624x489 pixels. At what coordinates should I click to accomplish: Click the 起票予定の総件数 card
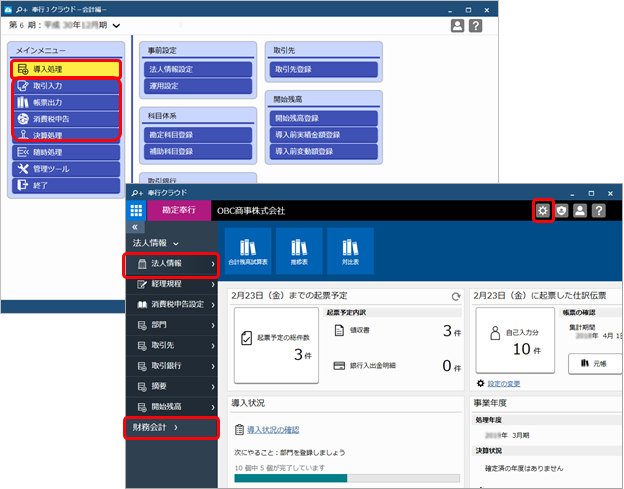276,345
